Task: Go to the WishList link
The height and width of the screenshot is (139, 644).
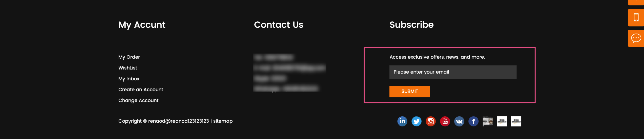Action: tap(127, 68)
